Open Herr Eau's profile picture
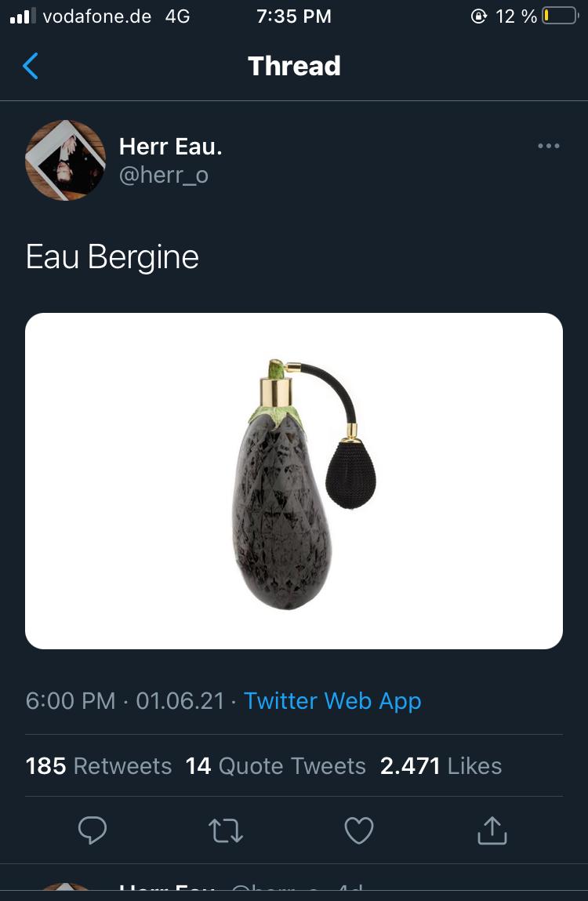The width and height of the screenshot is (588, 901). click(66, 160)
